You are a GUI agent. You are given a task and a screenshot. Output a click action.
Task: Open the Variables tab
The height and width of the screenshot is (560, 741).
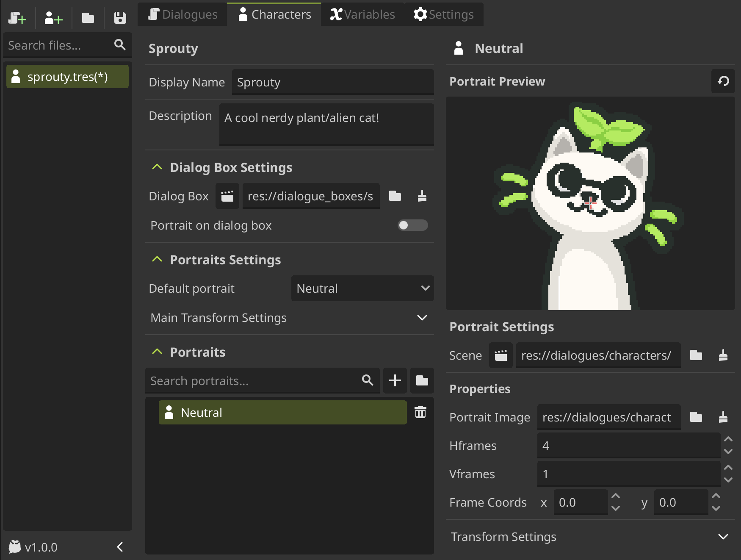click(x=362, y=14)
